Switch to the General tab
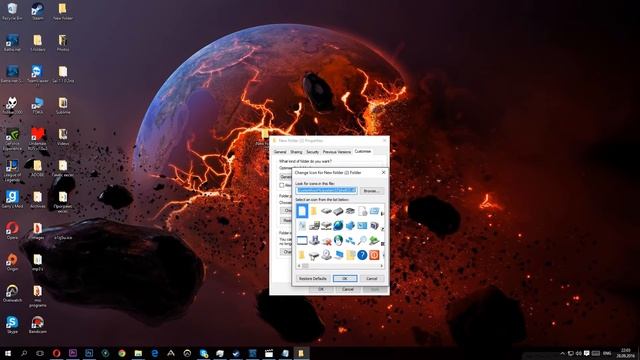640x360 pixels. pos(280,152)
